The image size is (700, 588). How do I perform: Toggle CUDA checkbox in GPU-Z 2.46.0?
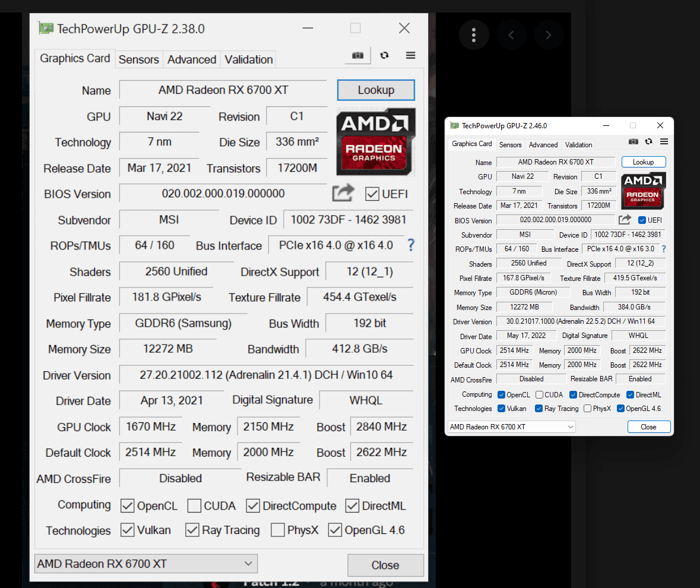coord(539,395)
